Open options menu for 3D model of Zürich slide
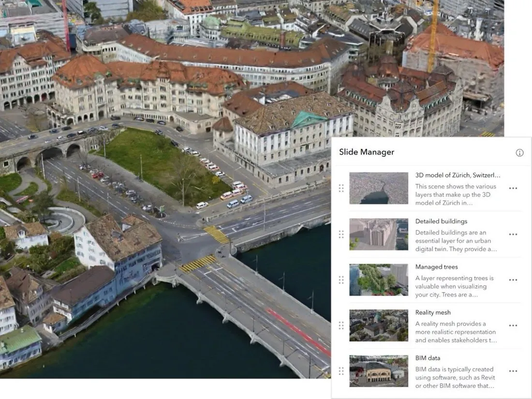 [513, 188]
